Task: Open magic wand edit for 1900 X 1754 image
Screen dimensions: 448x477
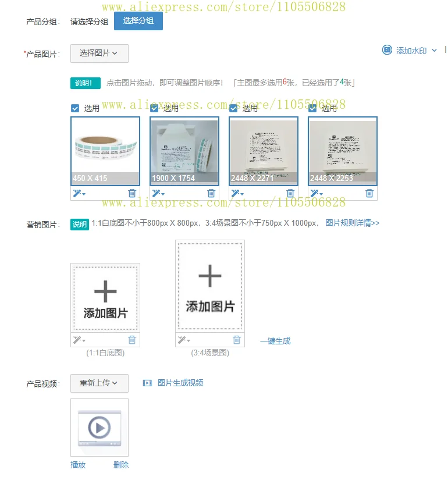Action: [158, 193]
